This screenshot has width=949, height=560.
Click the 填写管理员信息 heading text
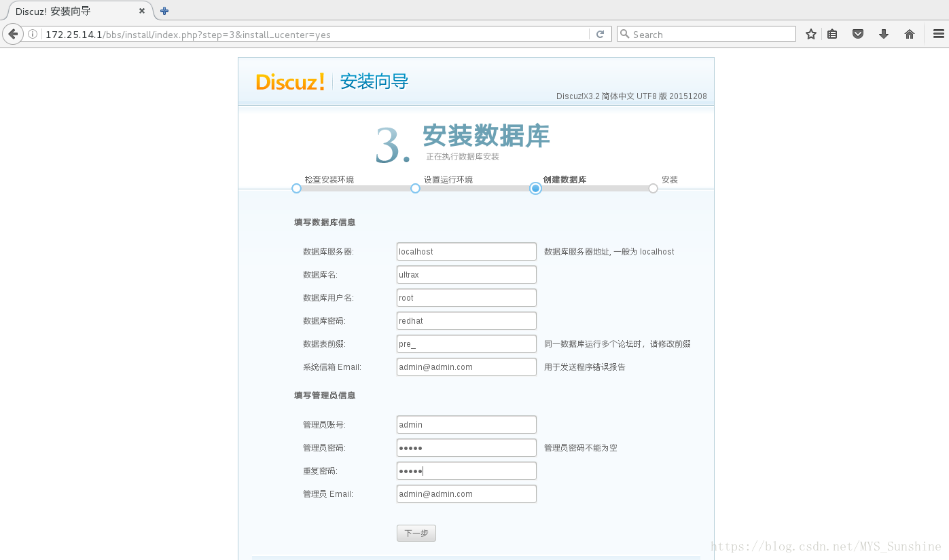pyautogui.click(x=325, y=395)
